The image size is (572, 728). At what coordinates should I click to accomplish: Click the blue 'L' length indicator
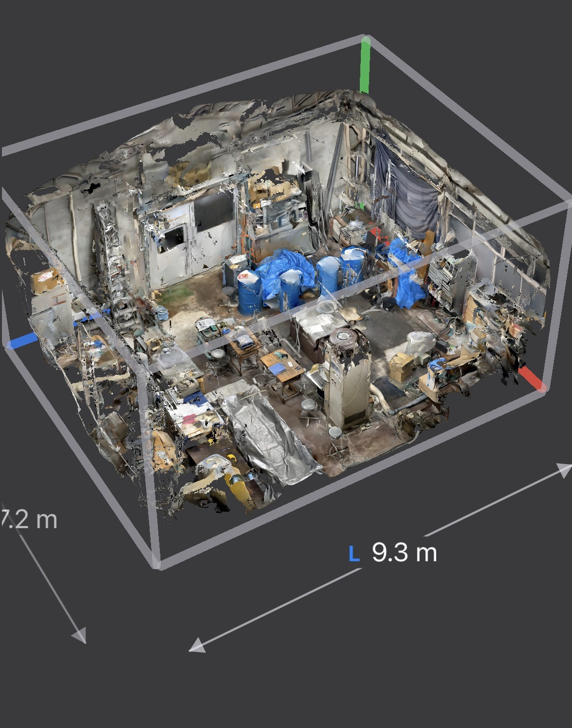pos(354,553)
